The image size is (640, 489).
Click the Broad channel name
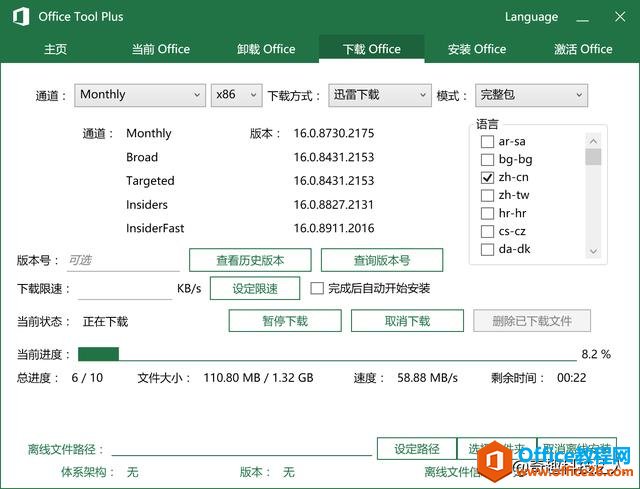142,157
